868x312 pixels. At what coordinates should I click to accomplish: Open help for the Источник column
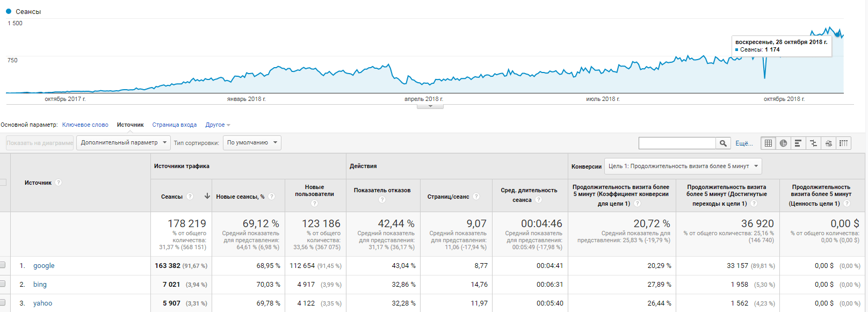click(x=59, y=183)
